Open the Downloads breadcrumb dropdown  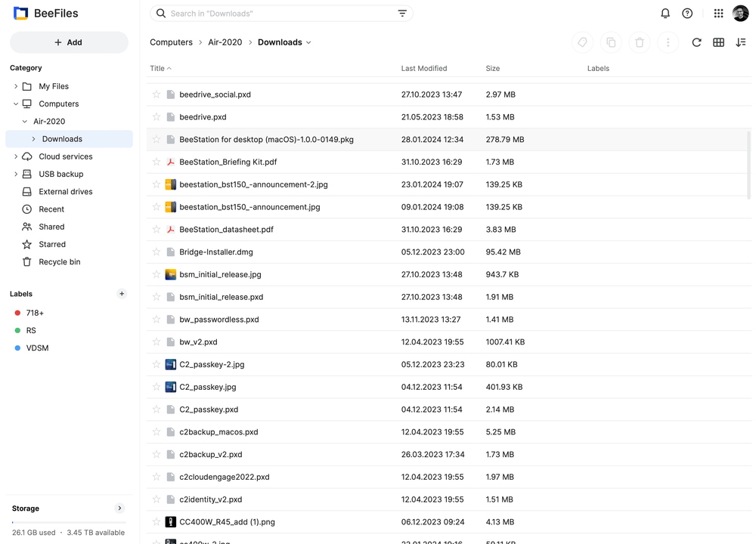pos(308,42)
